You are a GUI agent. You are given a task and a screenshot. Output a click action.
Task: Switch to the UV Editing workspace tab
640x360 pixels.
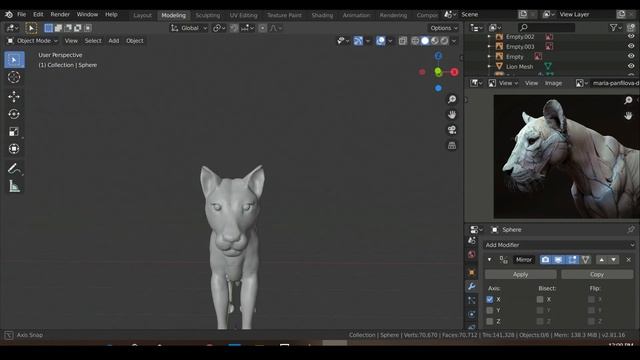tap(243, 15)
